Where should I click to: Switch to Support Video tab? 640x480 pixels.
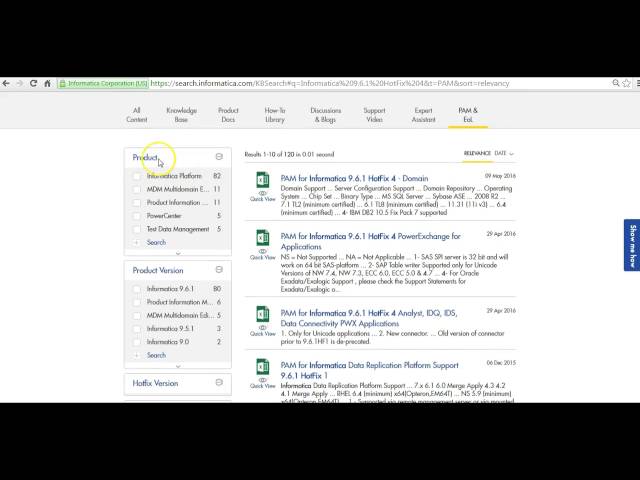point(374,115)
